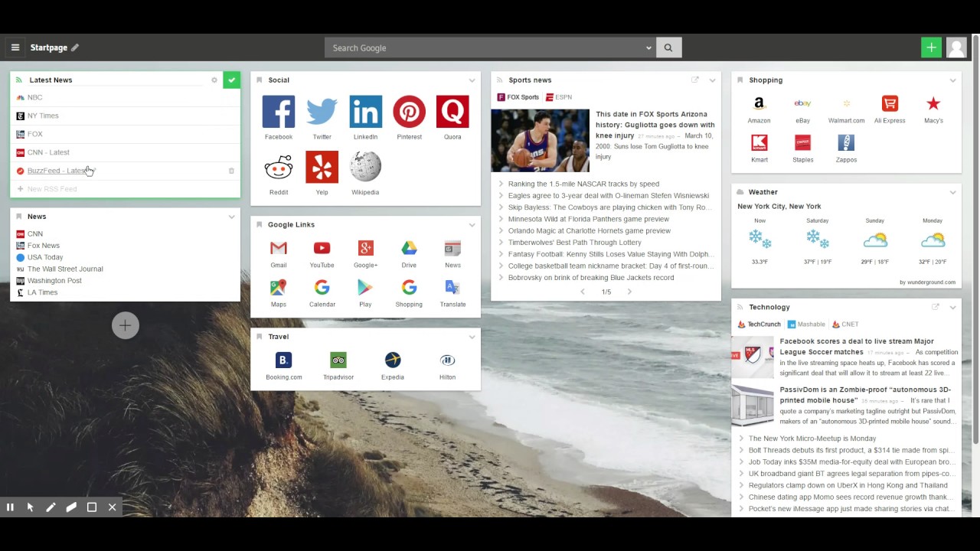980x551 pixels.
Task: Select the TechCrunch tab
Action: point(759,324)
